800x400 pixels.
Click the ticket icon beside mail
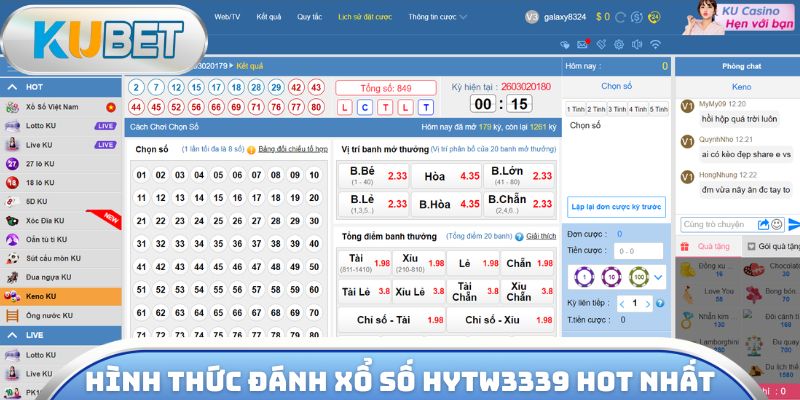point(601,44)
